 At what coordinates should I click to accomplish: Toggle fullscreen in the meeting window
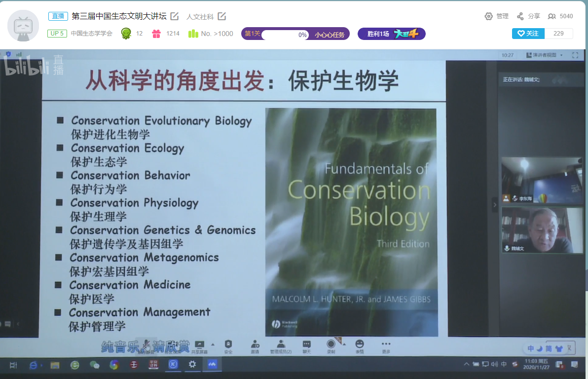(x=575, y=55)
